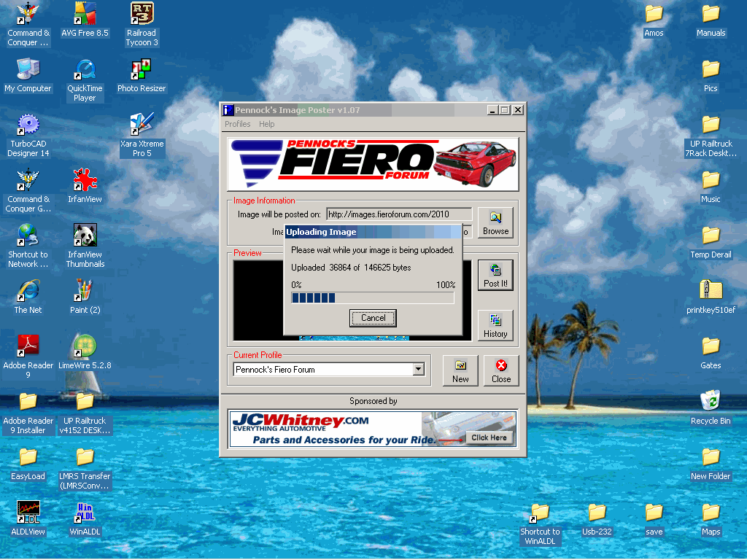
Task: Minimize the Image Poster window
Action: point(493,110)
